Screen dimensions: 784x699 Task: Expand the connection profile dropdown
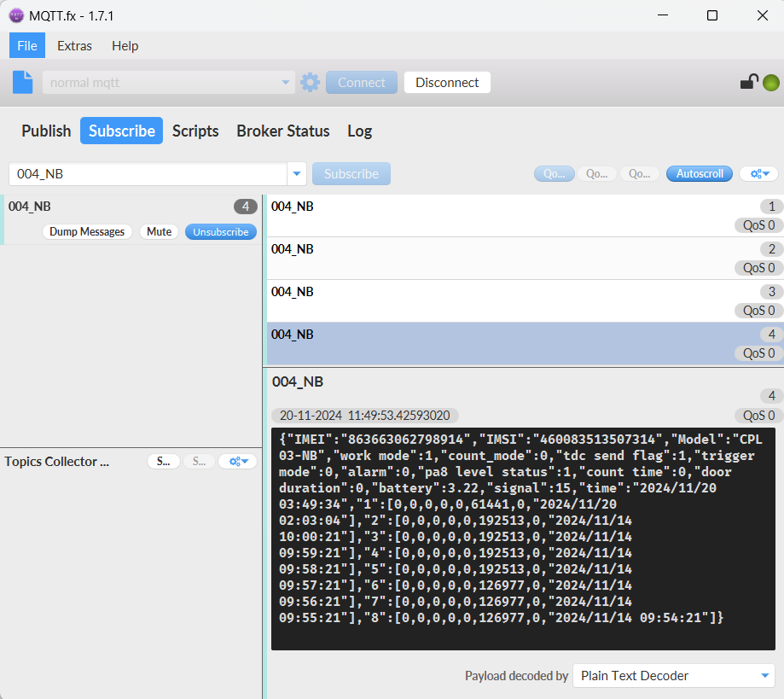tap(285, 82)
